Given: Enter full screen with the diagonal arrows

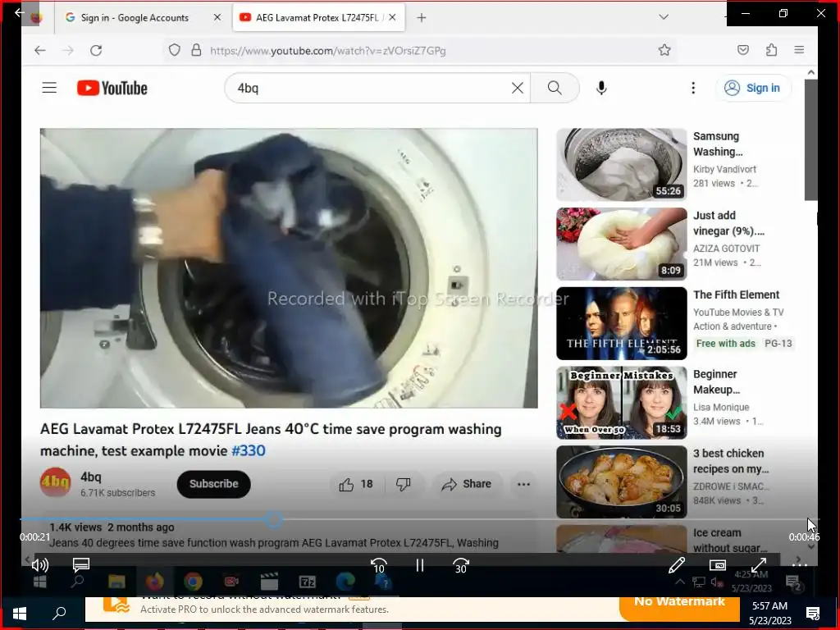Looking at the screenshot, I should tap(759, 564).
